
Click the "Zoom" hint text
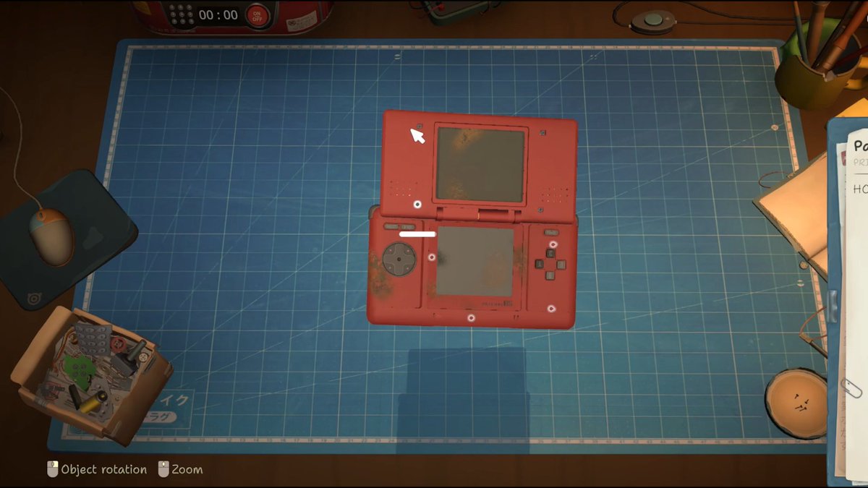(x=187, y=470)
